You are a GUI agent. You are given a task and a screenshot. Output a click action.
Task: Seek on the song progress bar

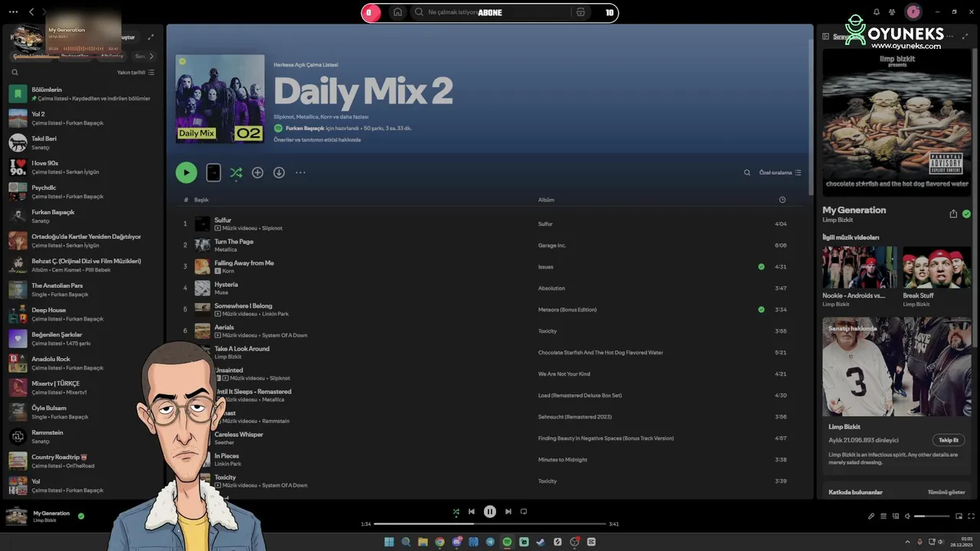(490, 524)
